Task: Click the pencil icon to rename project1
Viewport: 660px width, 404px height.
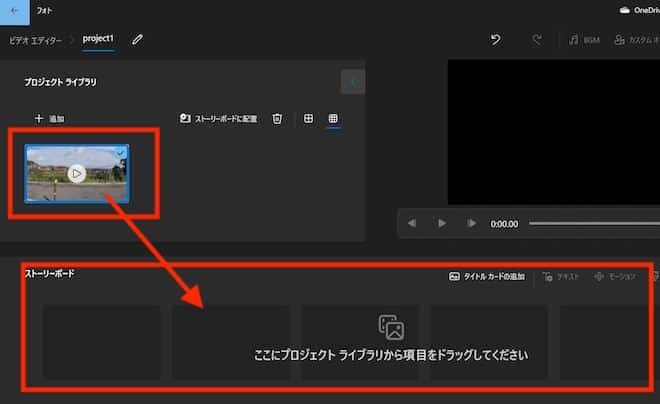Action: [x=138, y=39]
